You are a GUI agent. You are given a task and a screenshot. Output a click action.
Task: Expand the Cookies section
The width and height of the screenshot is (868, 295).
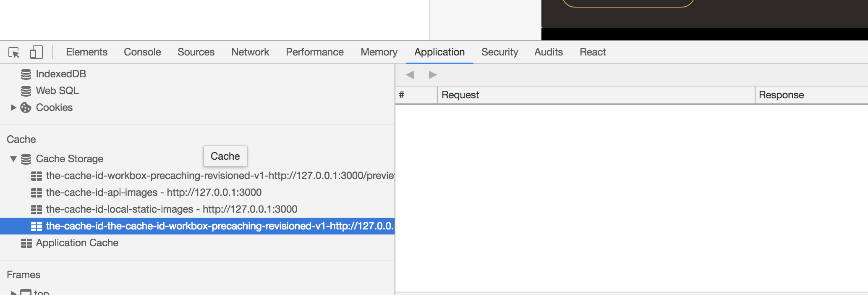coord(12,108)
